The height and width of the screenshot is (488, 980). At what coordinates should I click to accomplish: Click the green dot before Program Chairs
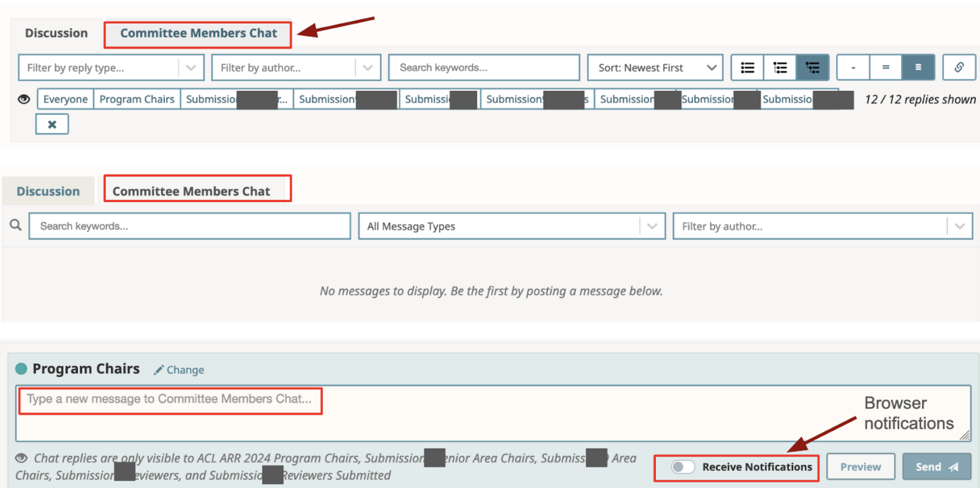[21, 369]
